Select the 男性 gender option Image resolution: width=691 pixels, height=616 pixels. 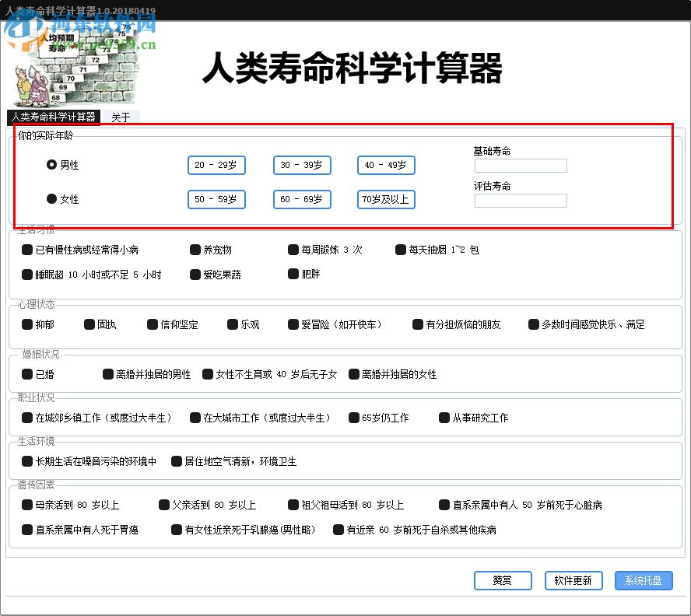pos(50,165)
